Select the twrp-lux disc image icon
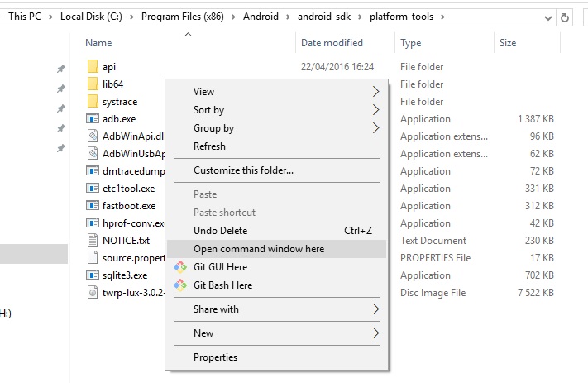The width and height of the screenshot is (588, 383). point(93,293)
